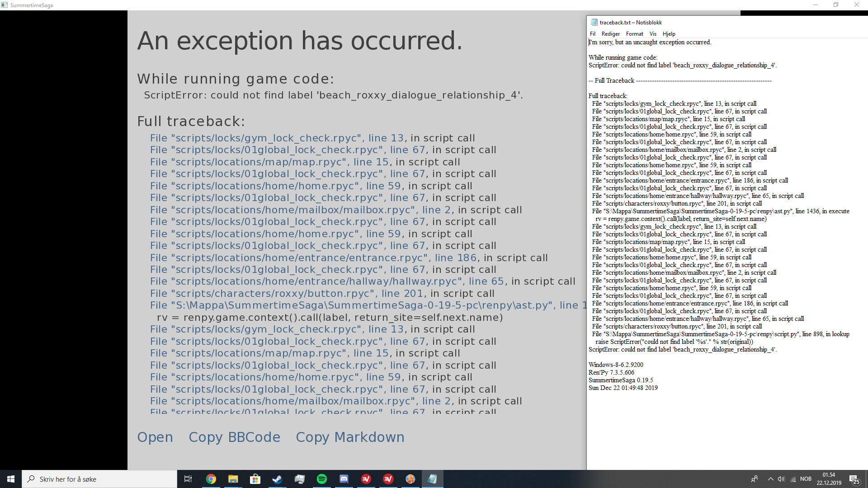Select the SummertimeSaga game taskbar icon
Screen dimensions: 868x488
click(410, 479)
